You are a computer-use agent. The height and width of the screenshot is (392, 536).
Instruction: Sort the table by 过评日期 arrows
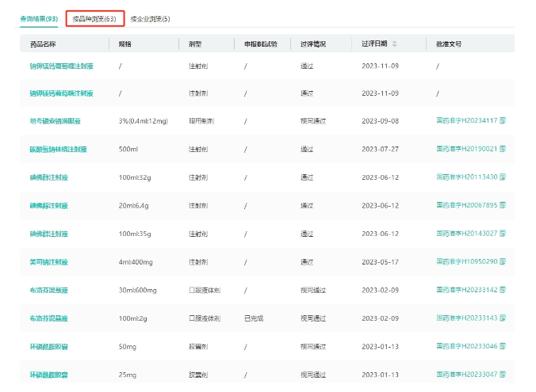click(395, 44)
